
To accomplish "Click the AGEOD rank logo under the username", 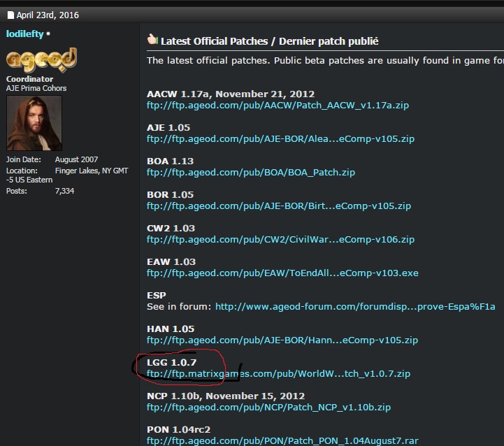I will [41, 61].
